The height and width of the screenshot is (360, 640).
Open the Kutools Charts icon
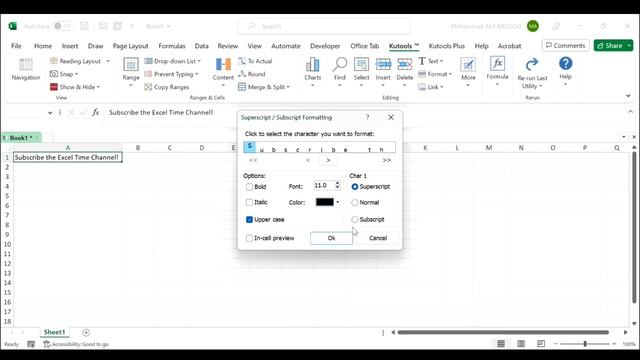(312, 64)
